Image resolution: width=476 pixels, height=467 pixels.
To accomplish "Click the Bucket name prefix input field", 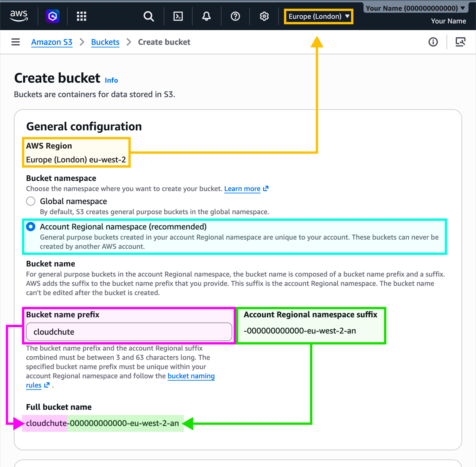I will click(x=129, y=332).
